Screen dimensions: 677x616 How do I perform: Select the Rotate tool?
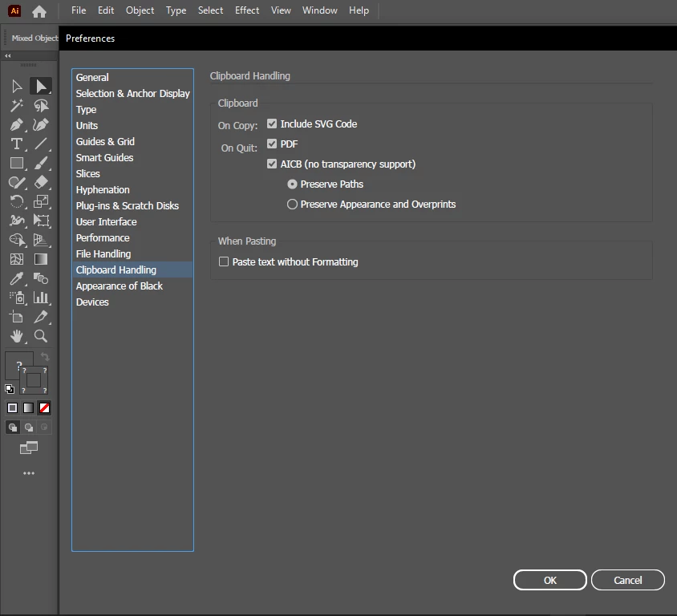[16, 201]
